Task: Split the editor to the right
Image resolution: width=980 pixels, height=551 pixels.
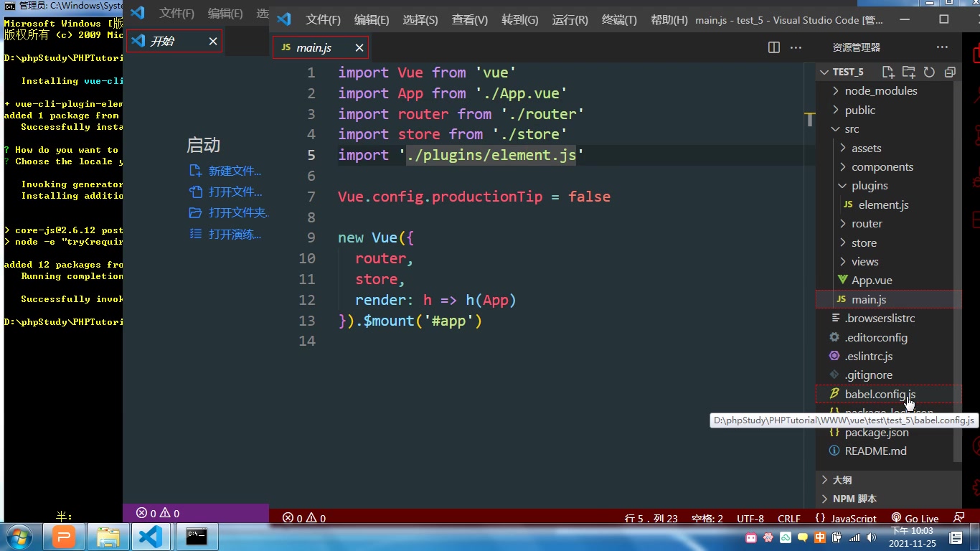Action: 774,47
